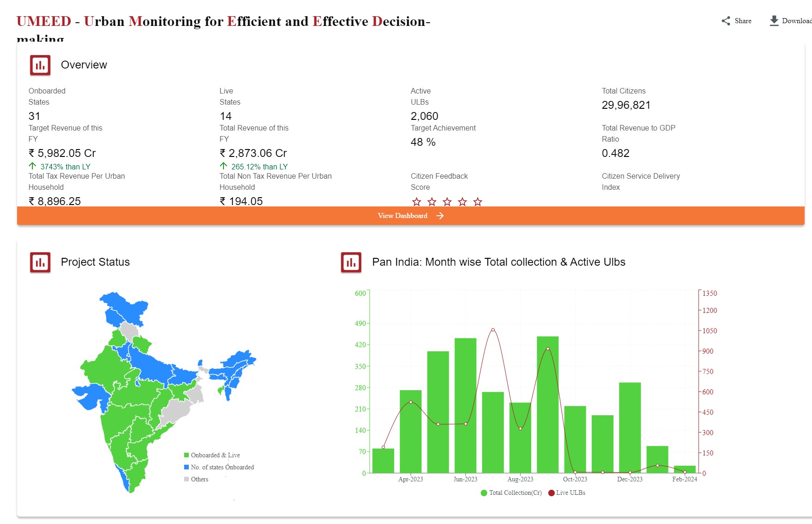This screenshot has width=812, height=524.
Task: Select No. of states Onboarded legend
Action: 219,468
